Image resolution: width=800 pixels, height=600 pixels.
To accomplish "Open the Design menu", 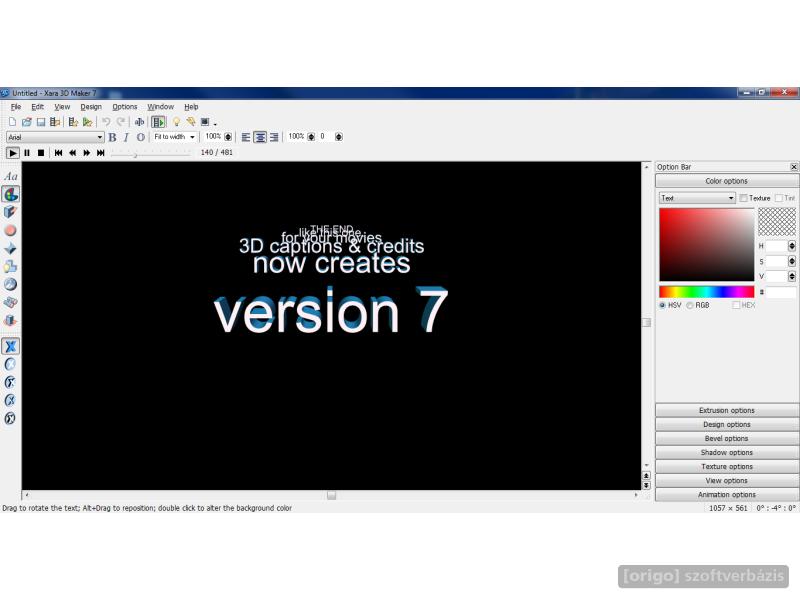I will tap(91, 107).
